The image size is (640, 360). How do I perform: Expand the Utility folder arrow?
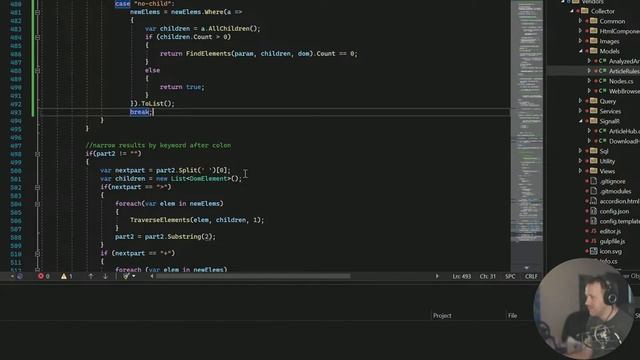[580, 161]
